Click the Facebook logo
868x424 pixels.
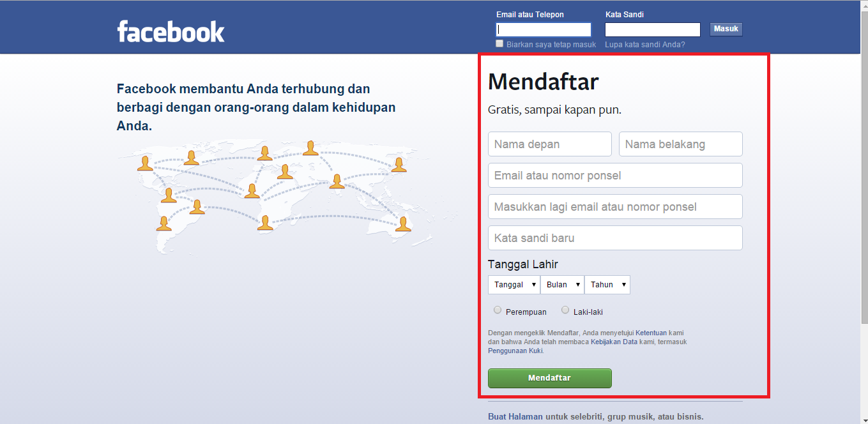pos(171,31)
